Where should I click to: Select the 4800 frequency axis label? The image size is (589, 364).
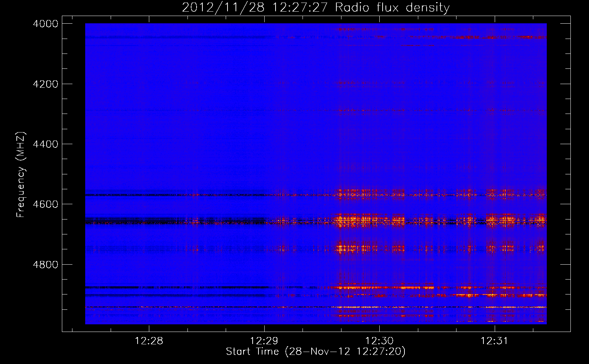(x=46, y=264)
